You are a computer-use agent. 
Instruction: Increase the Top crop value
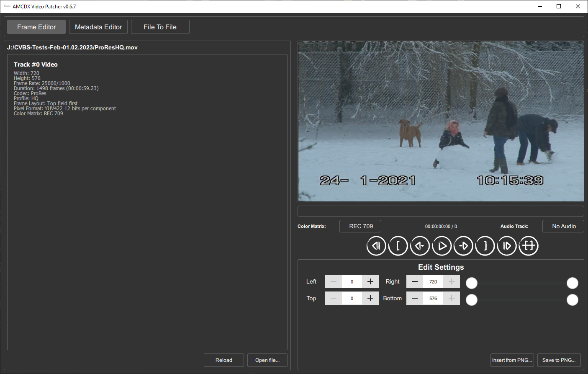pos(370,298)
